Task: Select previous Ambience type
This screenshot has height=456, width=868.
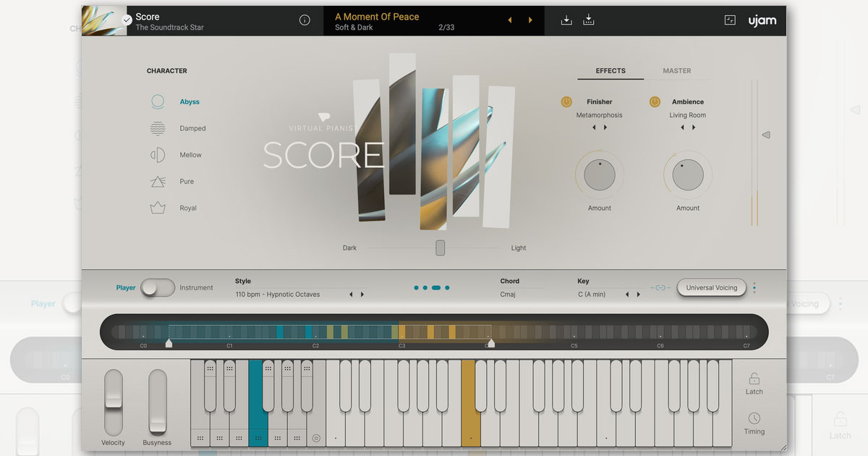Action: (682, 127)
